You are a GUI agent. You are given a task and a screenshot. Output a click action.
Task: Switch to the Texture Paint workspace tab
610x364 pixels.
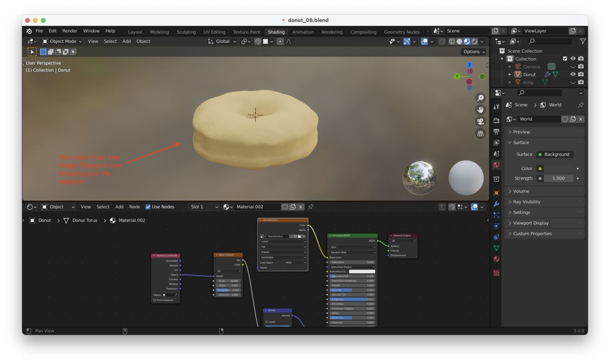pyautogui.click(x=246, y=32)
